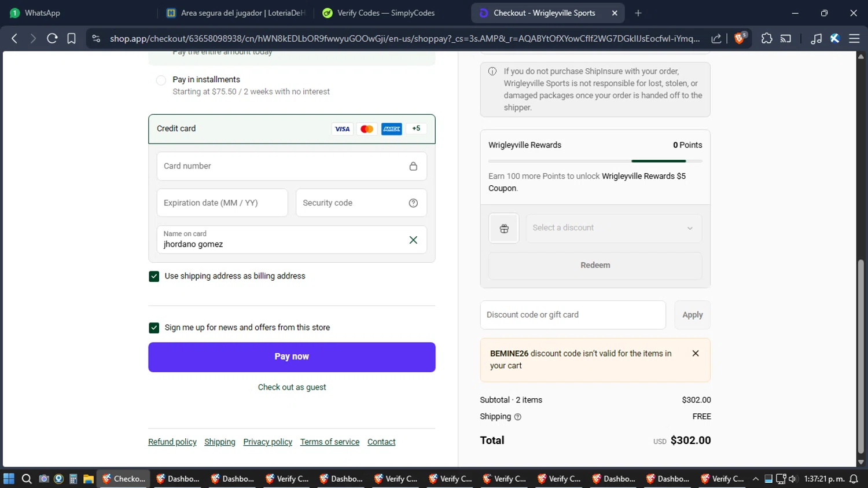Share this page using share icon
Screen dimensions: 868x488
tap(716, 38)
